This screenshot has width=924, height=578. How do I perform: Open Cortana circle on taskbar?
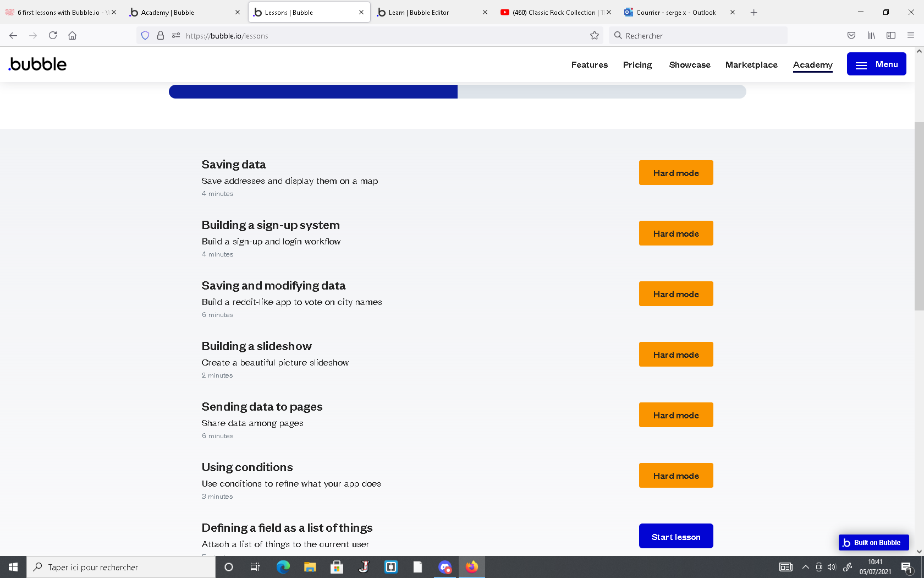229,567
